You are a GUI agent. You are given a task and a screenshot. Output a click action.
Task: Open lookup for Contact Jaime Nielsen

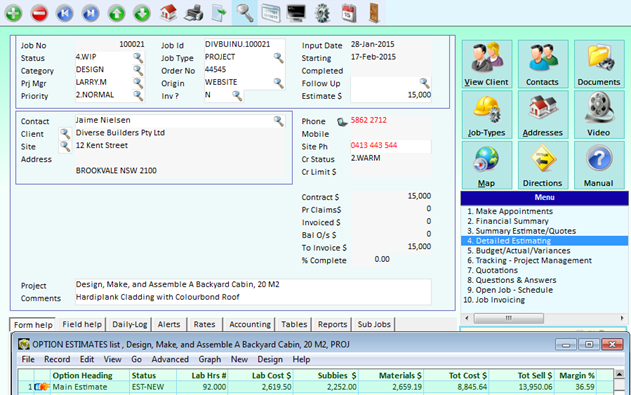click(278, 121)
